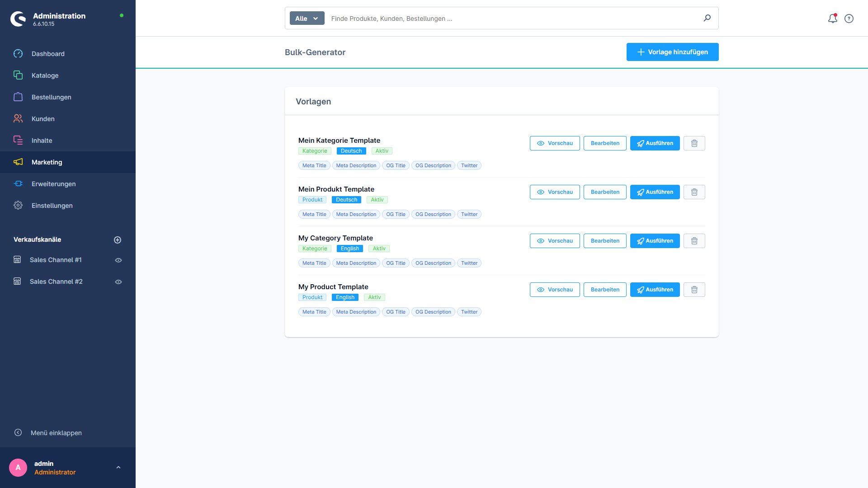Open notifications via the bell icon
The height and width of the screenshot is (488, 868).
pos(832,18)
